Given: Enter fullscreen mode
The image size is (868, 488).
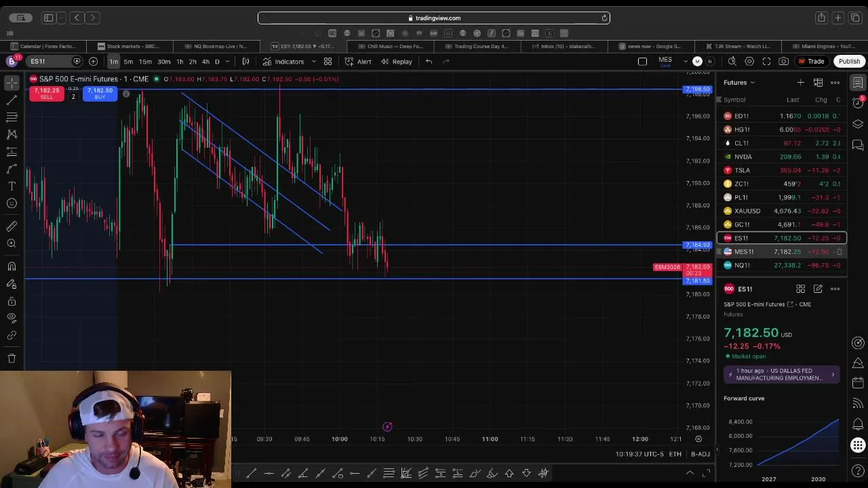Looking at the screenshot, I should click(x=766, y=62).
